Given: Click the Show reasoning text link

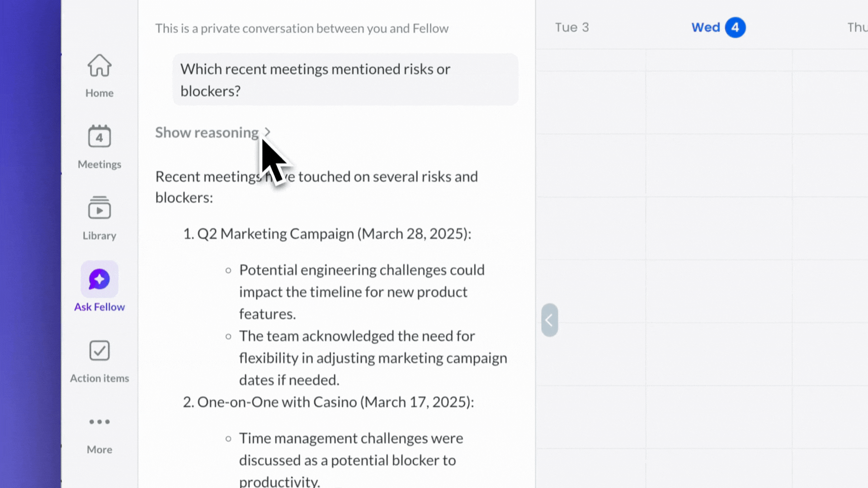Looking at the screenshot, I should 207,132.
